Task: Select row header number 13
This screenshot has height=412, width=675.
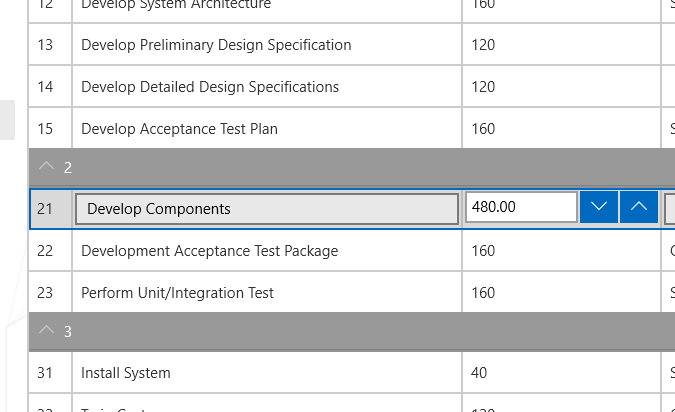Action: [x=45, y=45]
